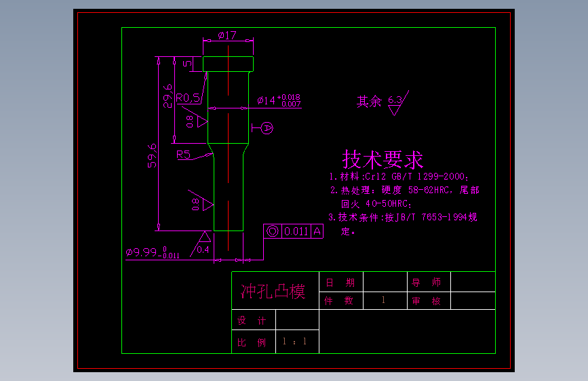Select the ø9.99 diameter dimension text

pos(153,252)
